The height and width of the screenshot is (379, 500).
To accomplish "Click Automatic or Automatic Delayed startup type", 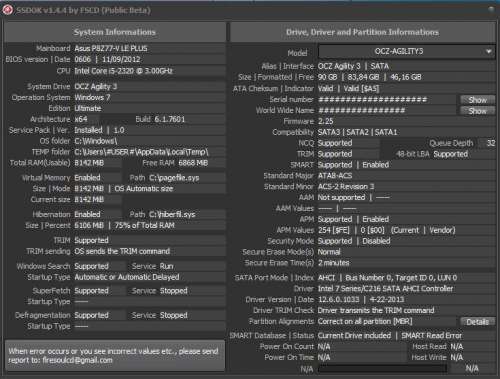I will (127, 277).
